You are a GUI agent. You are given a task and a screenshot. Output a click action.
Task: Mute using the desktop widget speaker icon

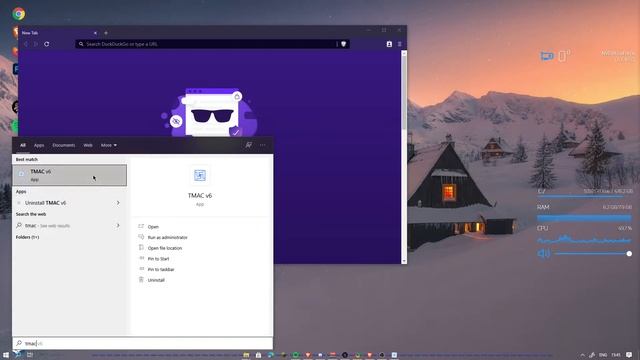pos(543,253)
